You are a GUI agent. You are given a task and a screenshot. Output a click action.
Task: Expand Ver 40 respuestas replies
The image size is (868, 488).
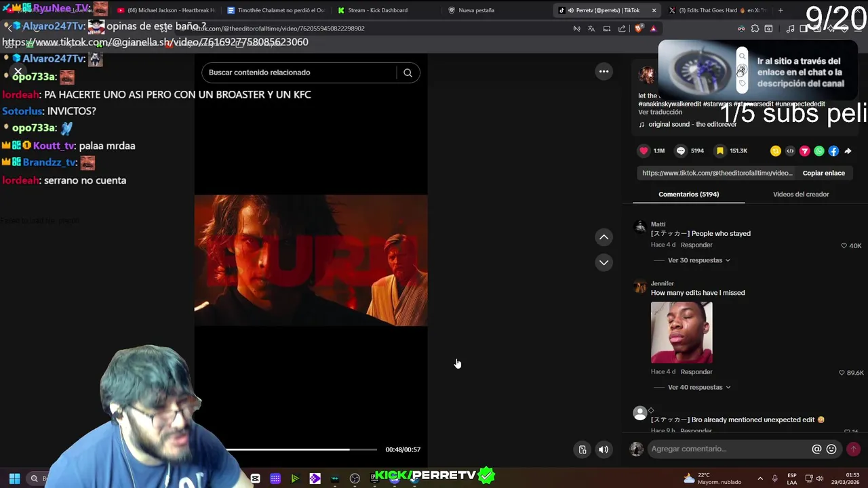coord(698,387)
